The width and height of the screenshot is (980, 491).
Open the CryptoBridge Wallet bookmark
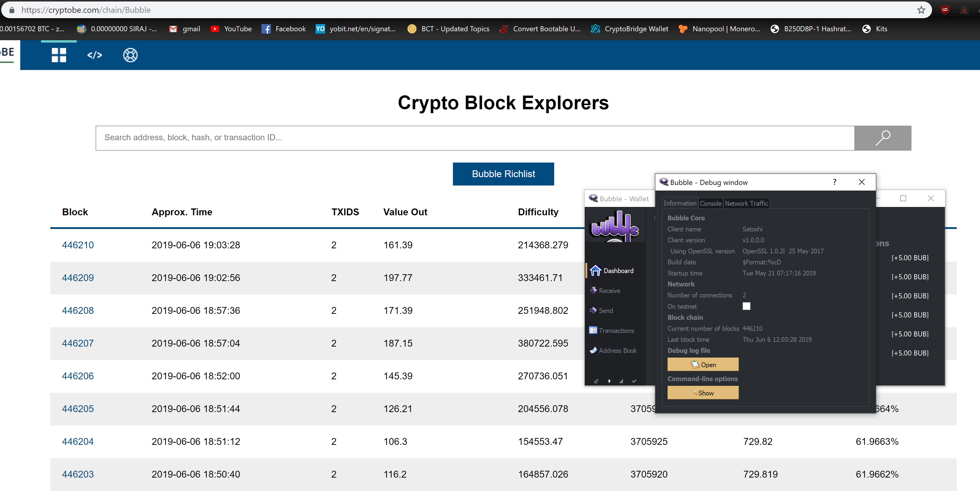click(629, 29)
